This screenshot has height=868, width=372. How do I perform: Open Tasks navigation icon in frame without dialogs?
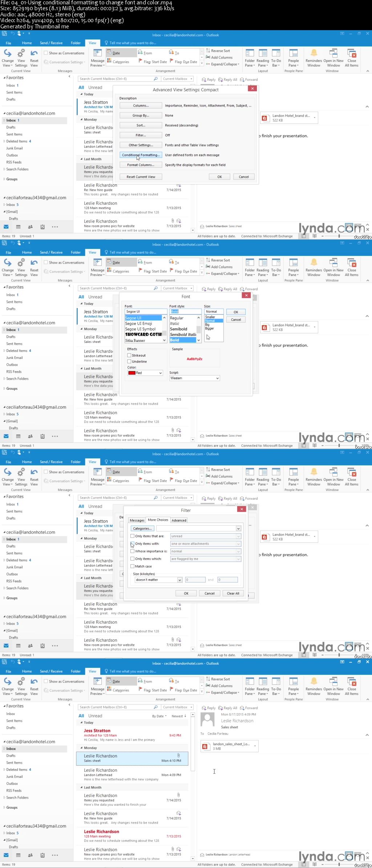point(43,855)
